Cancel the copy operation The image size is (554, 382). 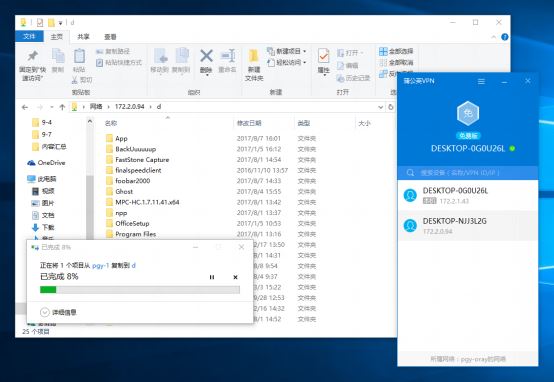coord(235,277)
